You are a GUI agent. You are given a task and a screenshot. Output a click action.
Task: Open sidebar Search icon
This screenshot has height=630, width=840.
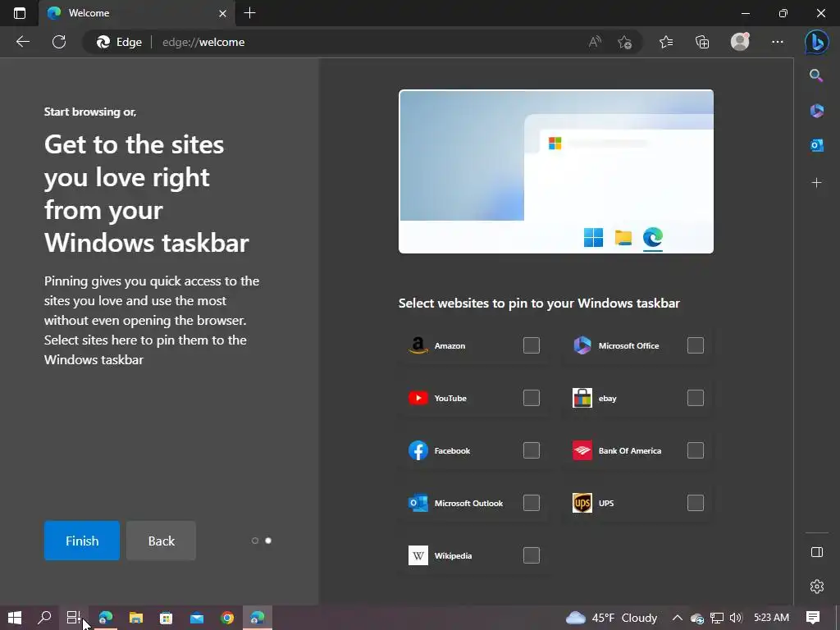(816, 75)
